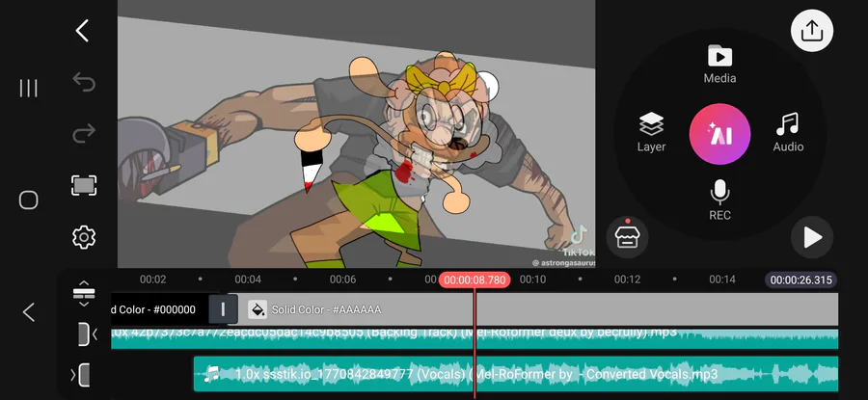Open the Audio browser
Screen dimensions: 868x400
coord(788,132)
